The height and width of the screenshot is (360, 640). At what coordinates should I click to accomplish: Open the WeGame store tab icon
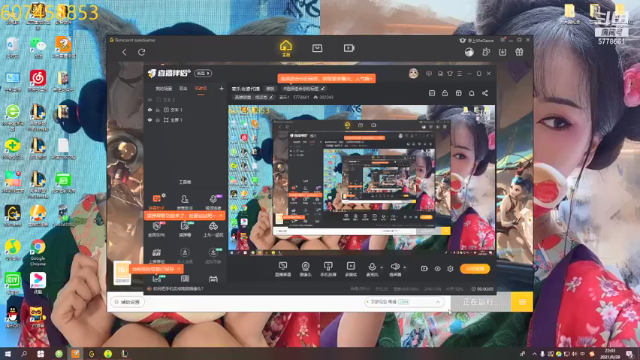[x=317, y=48]
